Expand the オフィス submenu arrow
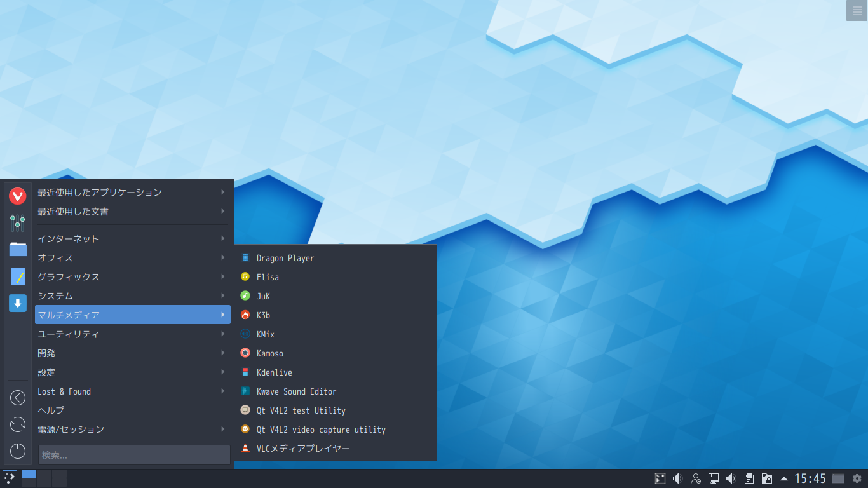The height and width of the screenshot is (488, 868). pyautogui.click(x=223, y=257)
